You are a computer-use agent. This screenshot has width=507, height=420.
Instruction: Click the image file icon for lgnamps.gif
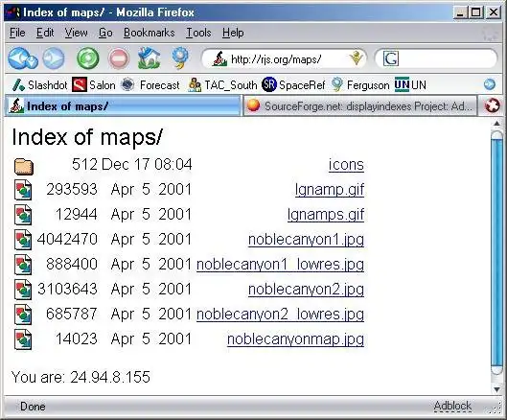pos(23,215)
